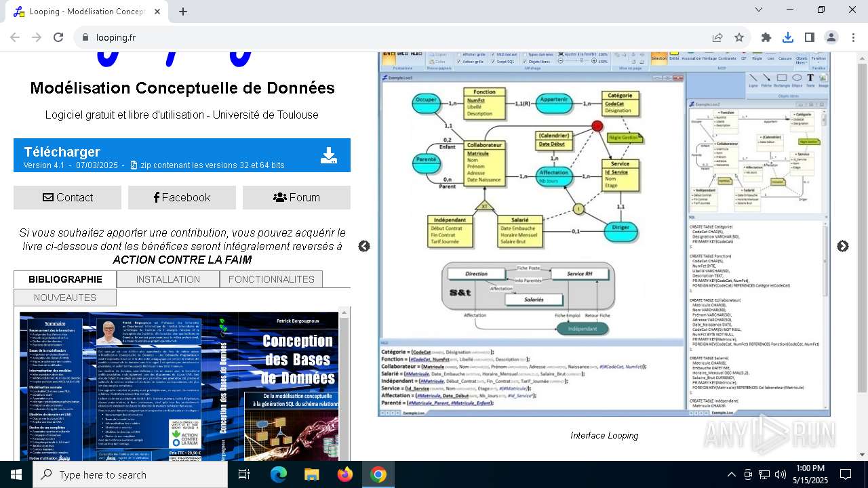Image resolution: width=868 pixels, height=488 pixels.
Task: Open Task View on the taskbar
Action: coord(244,474)
